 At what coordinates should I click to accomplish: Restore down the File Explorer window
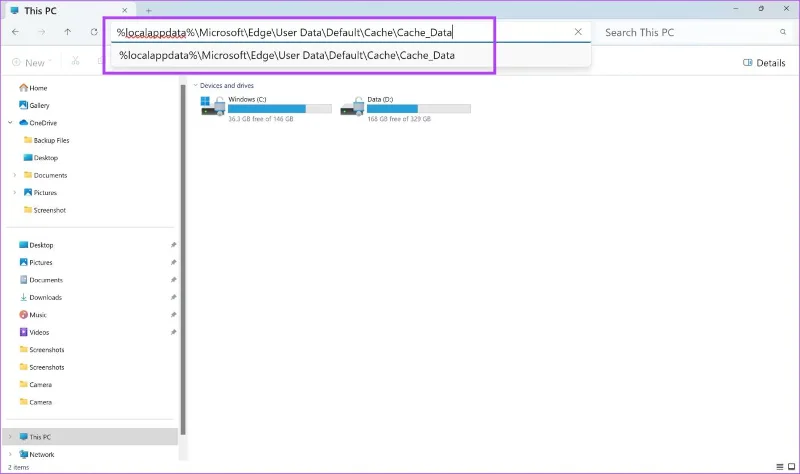(761, 9)
